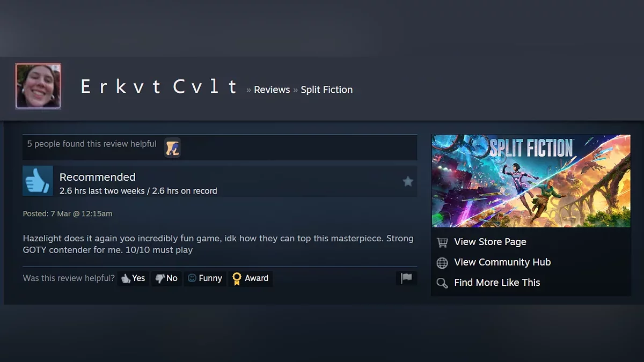Click the magnifier search icon
Image resolution: width=644 pixels, height=362 pixels.
[x=442, y=283]
